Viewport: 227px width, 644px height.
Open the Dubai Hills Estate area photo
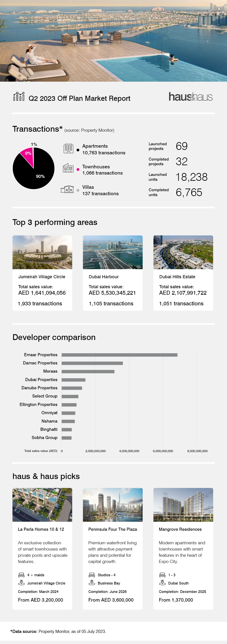click(x=183, y=252)
